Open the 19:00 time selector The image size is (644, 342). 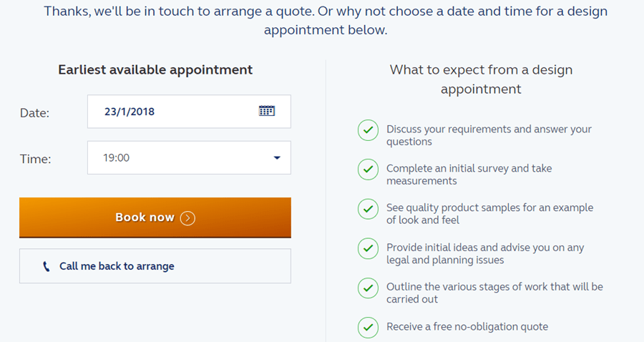click(x=179, y=158)
